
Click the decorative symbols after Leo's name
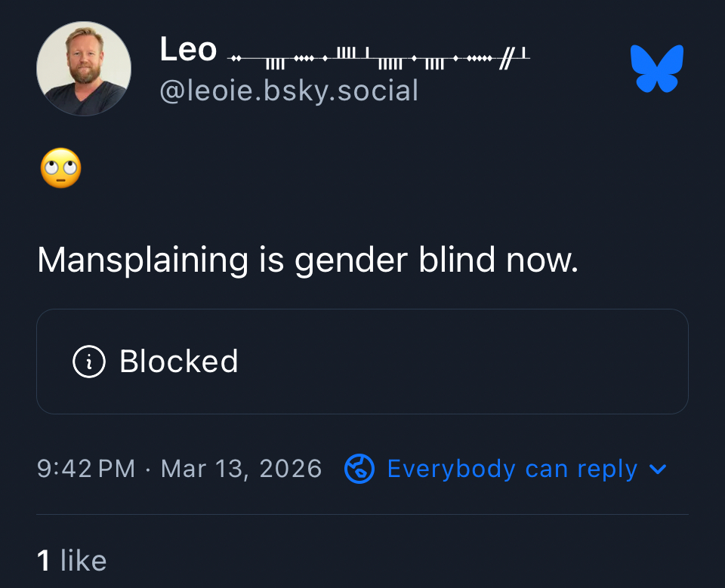(x=378, y=55)
